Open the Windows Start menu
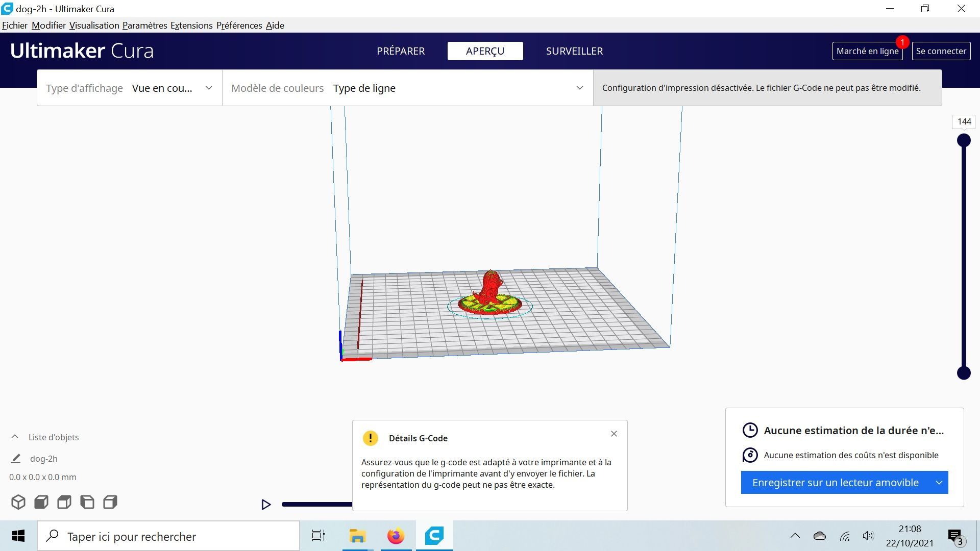The height and width of the screenshot is (551, 980). coord(18,536)
